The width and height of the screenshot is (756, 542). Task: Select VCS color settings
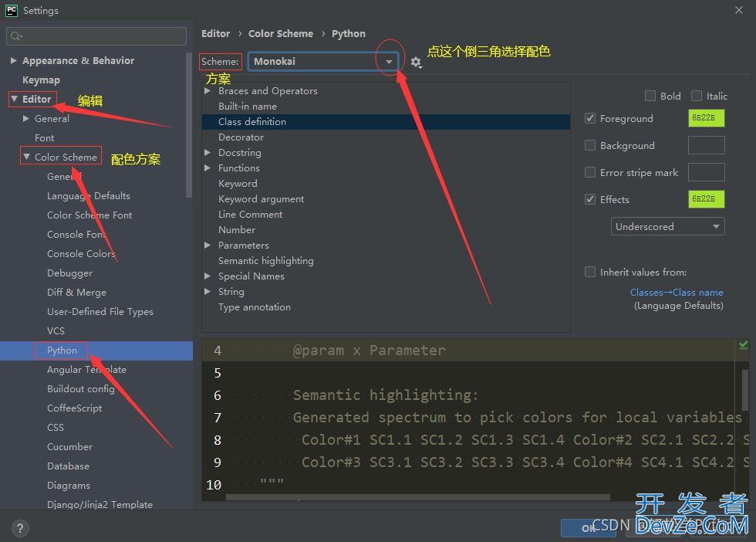click(x=56, y=331)
